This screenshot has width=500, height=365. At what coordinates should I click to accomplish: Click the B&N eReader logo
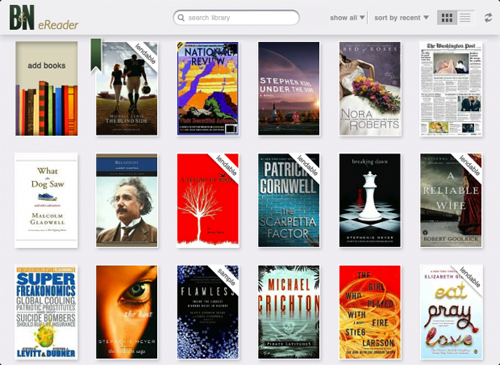(44, 18)
